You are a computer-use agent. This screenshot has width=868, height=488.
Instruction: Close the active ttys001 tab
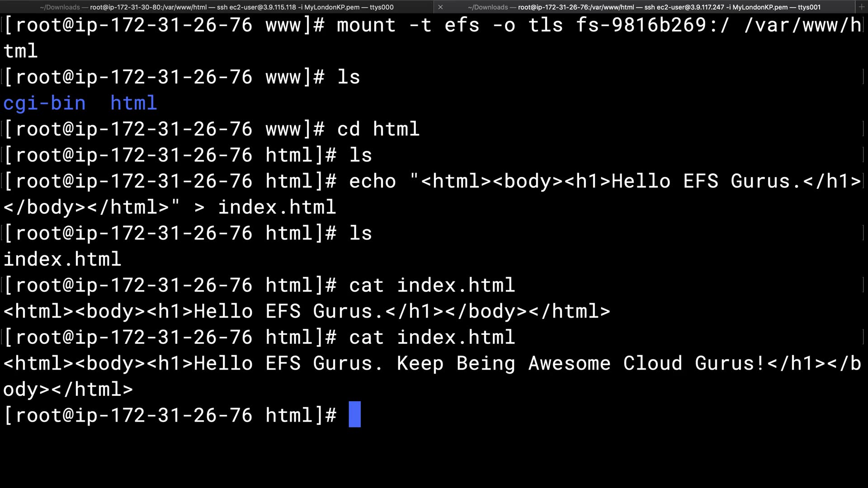(x=440, y=7)
